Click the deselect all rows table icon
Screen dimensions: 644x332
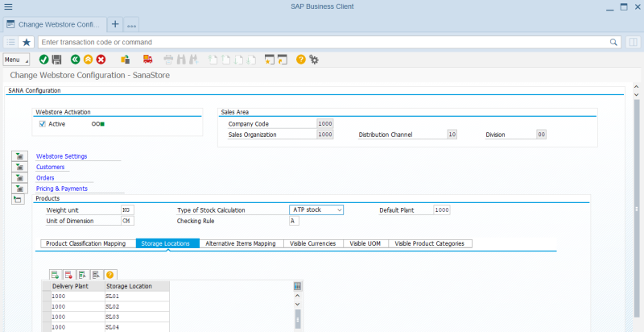click(x=96, y=275)
